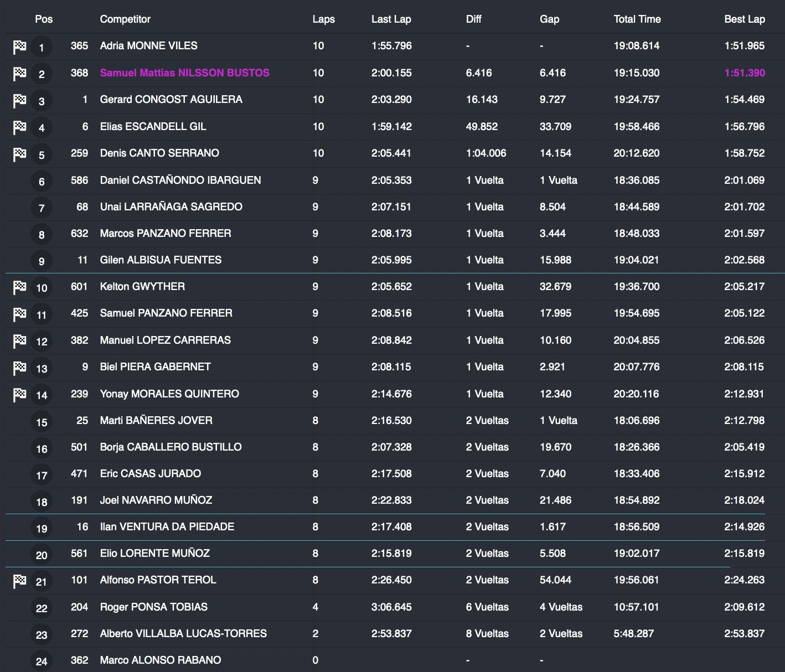The image size is (785, 672).
Task: Click checkered flag in Kelton GWYTHER row
Action: click(x=20, y=287)
